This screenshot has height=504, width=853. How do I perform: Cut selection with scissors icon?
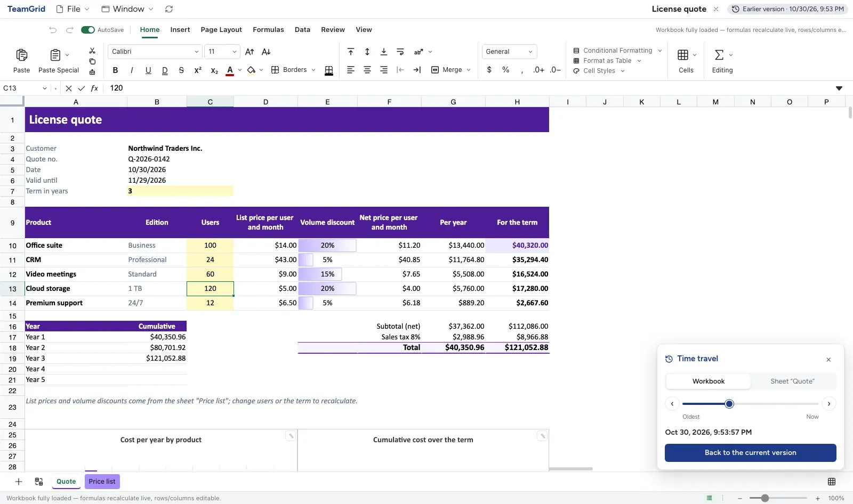point(92,51)
